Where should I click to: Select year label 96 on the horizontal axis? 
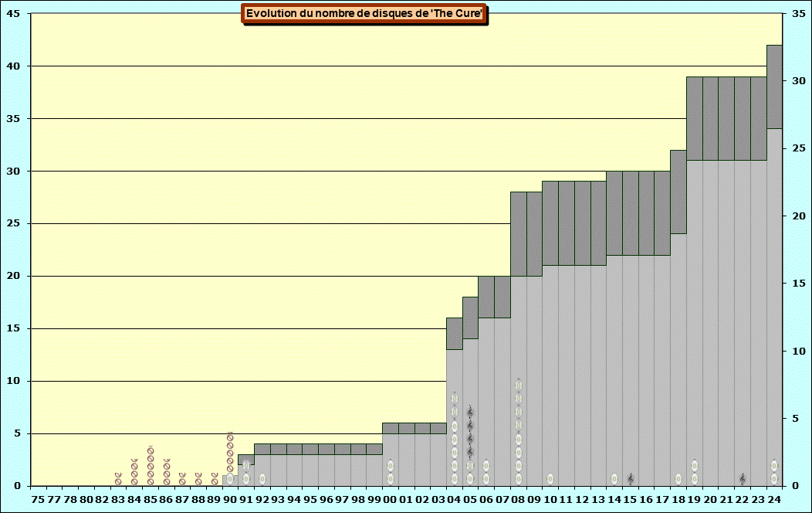[326, 499]
